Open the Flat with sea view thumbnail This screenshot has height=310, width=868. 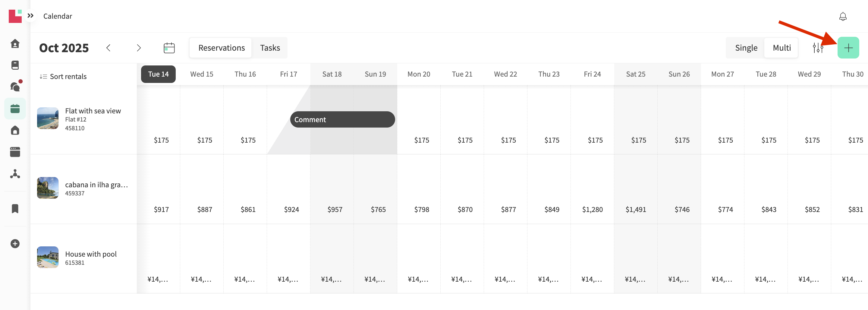(48, 119)
